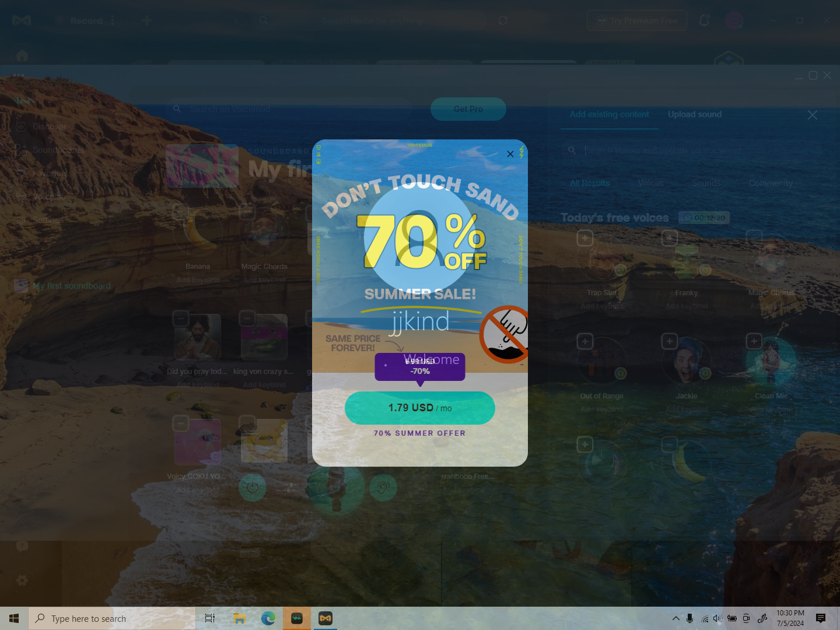Select the All Results filter tab
The height and width of the screenshot is (630, 840).
tap(590, 183)
